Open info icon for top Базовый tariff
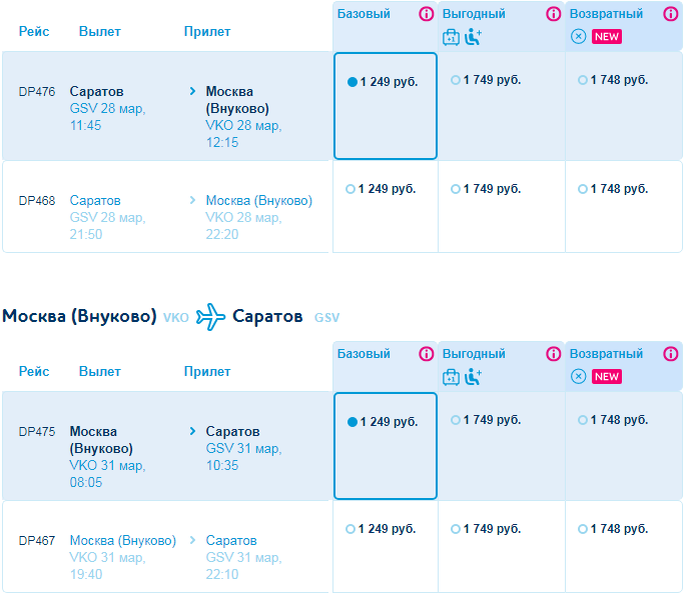The image size is (686, 601). click(426, 14)
